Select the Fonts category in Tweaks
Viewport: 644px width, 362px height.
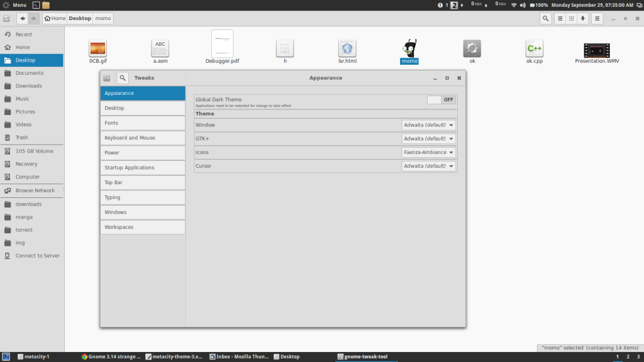click(142, 123)
